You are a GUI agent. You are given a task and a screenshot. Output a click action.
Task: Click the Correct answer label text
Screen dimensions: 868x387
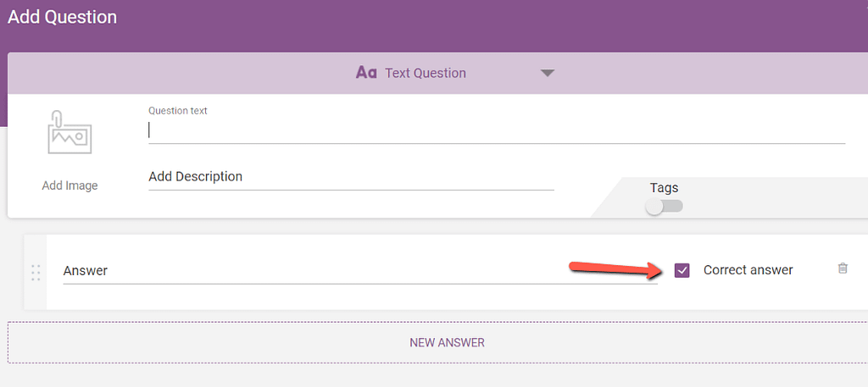pyautogui.click(x=748, y=270)
